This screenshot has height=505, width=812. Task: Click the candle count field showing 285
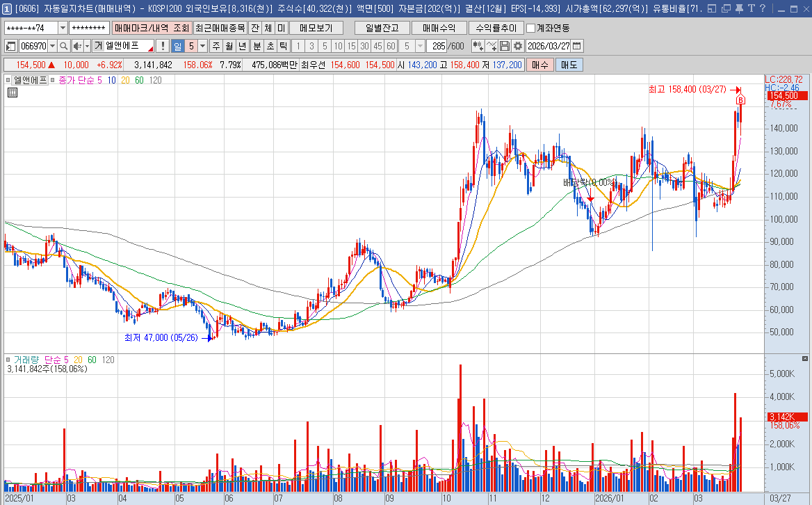[438, 46]
